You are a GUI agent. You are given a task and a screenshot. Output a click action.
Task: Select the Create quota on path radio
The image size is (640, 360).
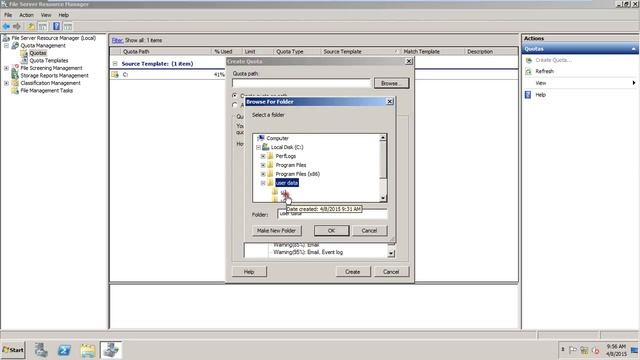235,95
